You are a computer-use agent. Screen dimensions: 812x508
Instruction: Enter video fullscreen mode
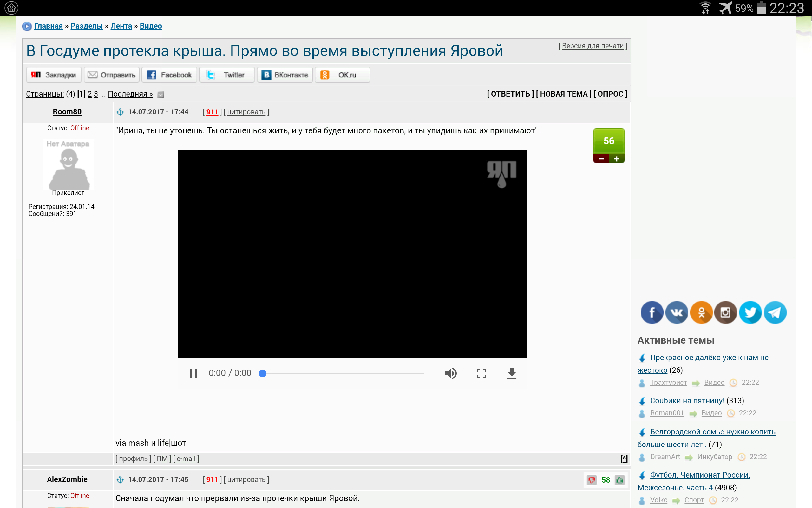point(481,373)
